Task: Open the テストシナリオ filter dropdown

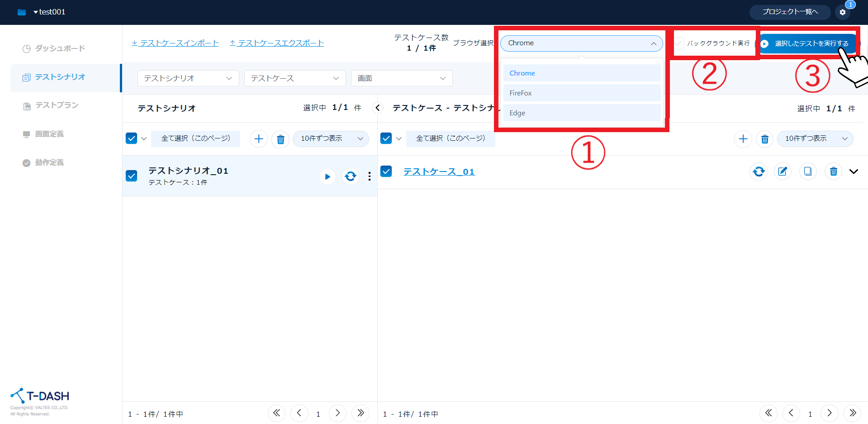Action: coord(188,78)
